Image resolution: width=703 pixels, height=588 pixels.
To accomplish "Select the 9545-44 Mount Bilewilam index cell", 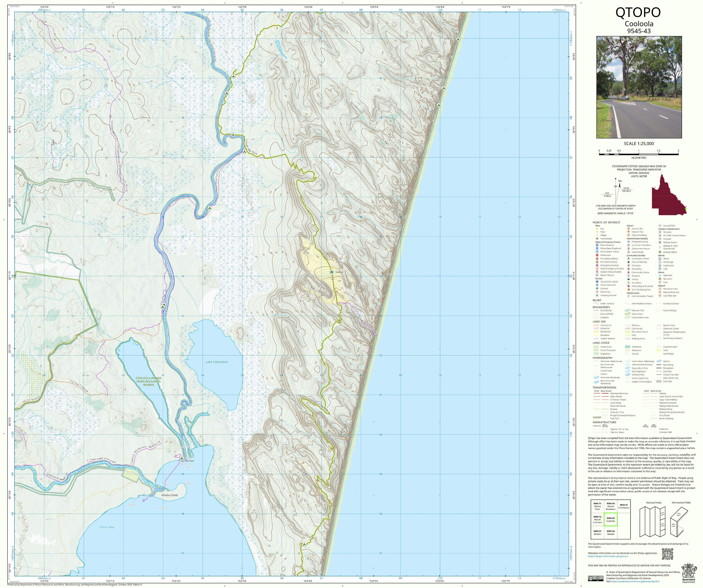I will [611, 506].
